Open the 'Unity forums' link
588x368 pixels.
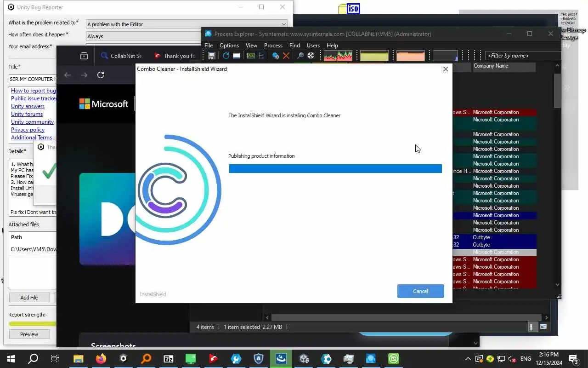point(27,114)
